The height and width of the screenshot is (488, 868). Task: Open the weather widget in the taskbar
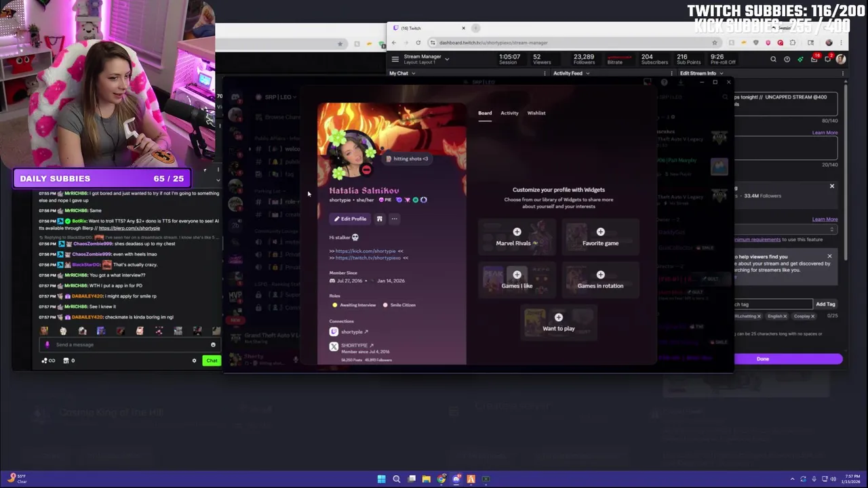(x=17, y=479)
